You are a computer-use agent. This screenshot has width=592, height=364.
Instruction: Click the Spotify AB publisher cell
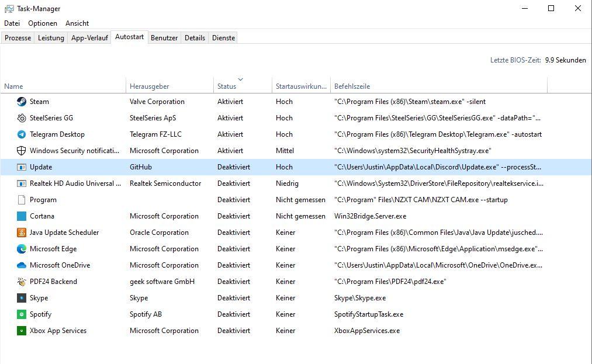point(146,314)
